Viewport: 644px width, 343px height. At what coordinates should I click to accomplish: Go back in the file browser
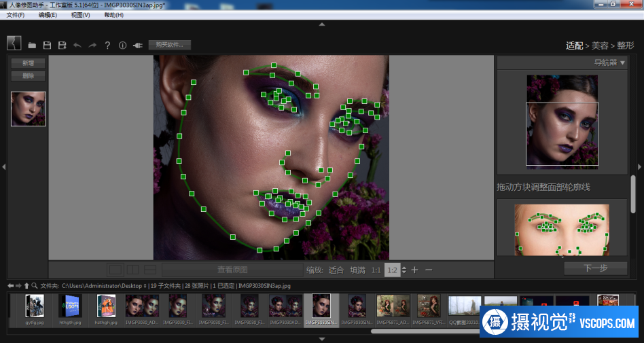[x=11, y=285]
